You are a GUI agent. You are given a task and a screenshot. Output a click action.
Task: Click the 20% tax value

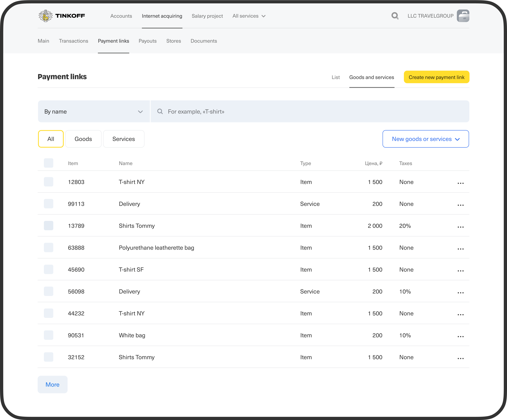[405, 226]
